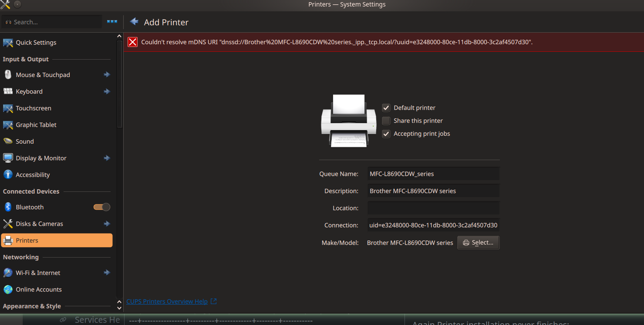Click the "Queue Name:" label
The image size is (644, 325).
tap(339, 174)
